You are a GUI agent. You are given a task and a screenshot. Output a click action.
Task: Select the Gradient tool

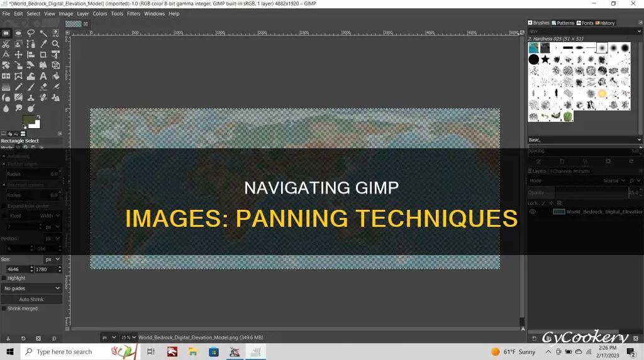coord(6,87)
